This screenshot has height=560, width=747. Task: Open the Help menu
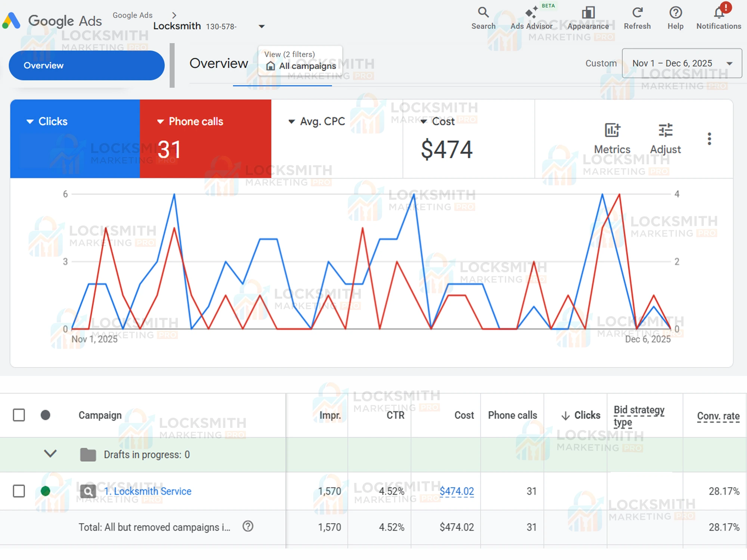[675, 16]
